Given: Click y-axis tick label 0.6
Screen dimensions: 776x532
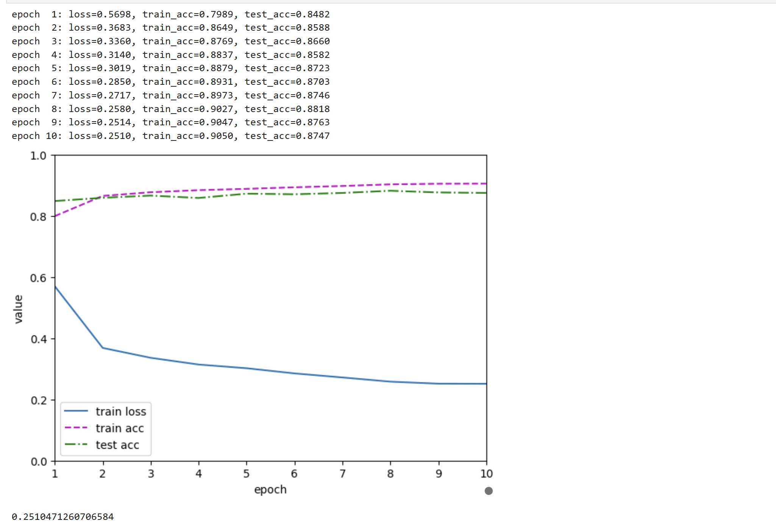Looking at the screenshot, I should pos(38,278).
